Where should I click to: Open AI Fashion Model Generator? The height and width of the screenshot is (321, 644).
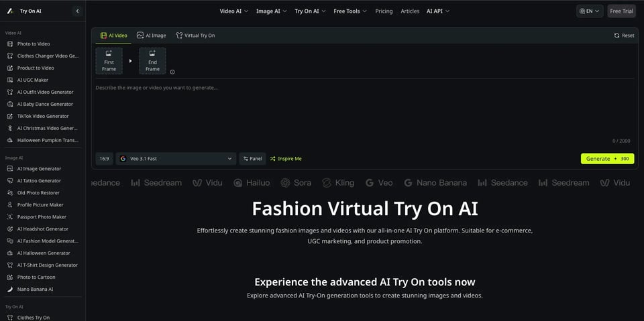click(43, 241)
